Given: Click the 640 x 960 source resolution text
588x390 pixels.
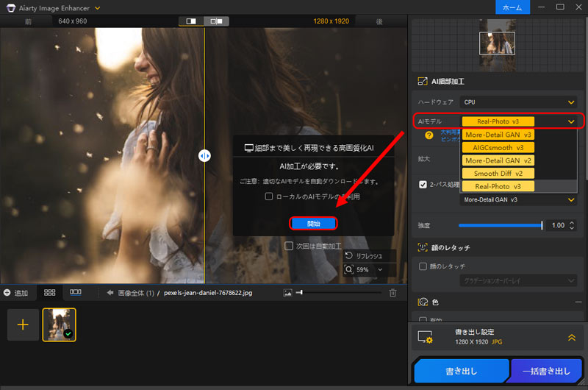Looking at the screenshot, I should click(x=72, y=21).
